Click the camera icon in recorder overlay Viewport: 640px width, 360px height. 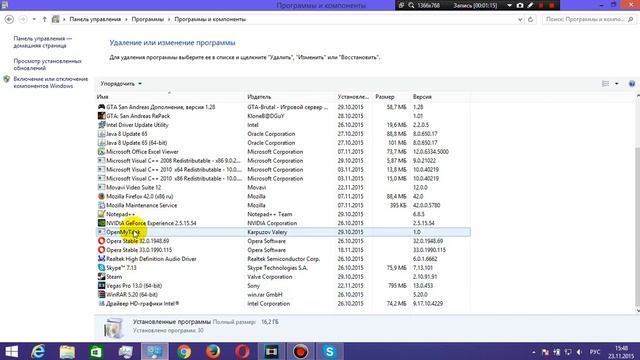520,5
